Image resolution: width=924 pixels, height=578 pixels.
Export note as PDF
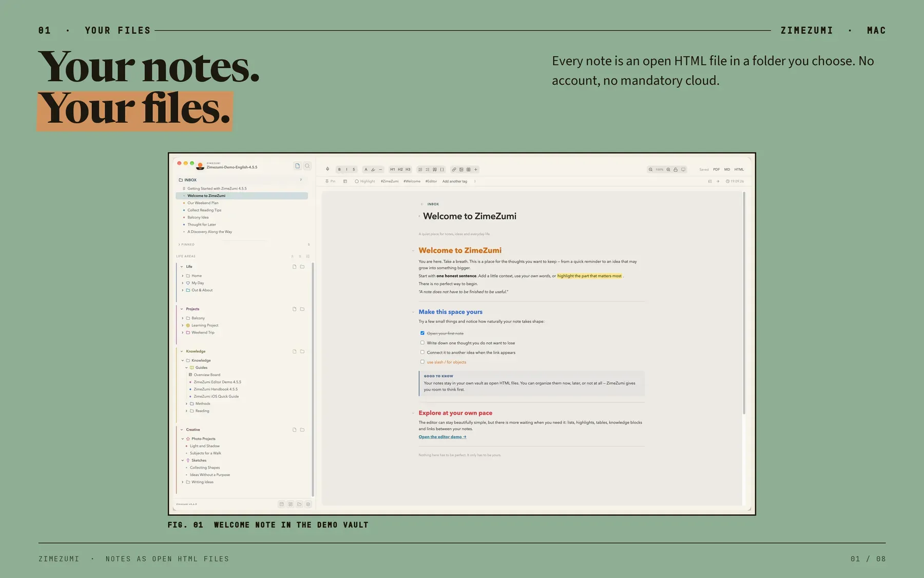[x=716, y=170]
